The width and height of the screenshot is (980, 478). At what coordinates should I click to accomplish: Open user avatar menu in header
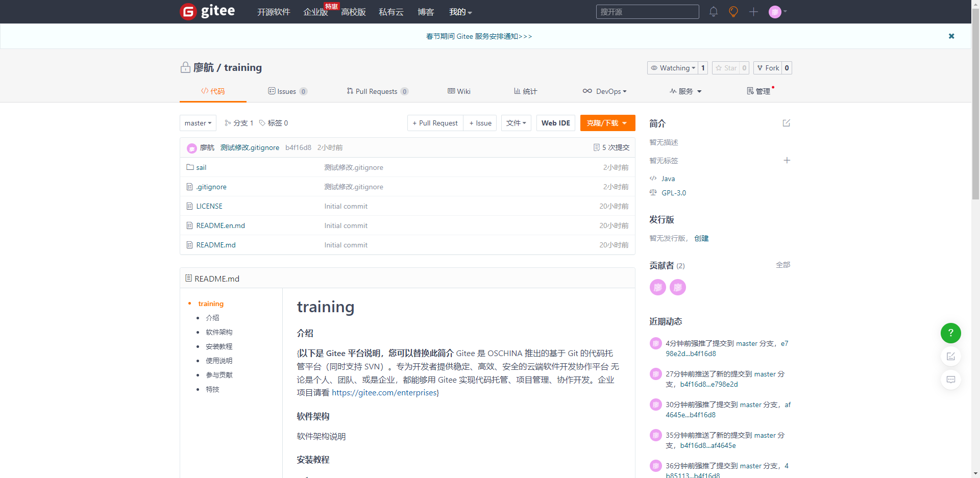(778, 12)
